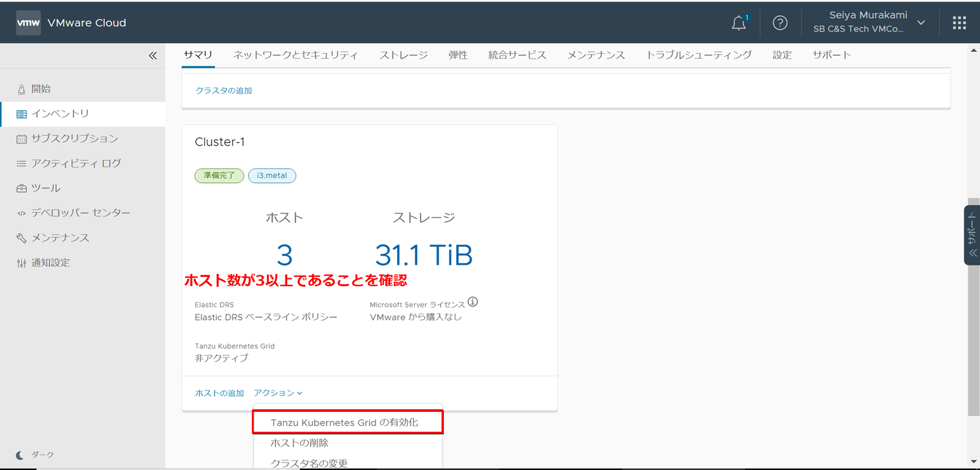
Task: Click the scrollbar up arrow
Action: pyautogui.click(x=974, y=50)
